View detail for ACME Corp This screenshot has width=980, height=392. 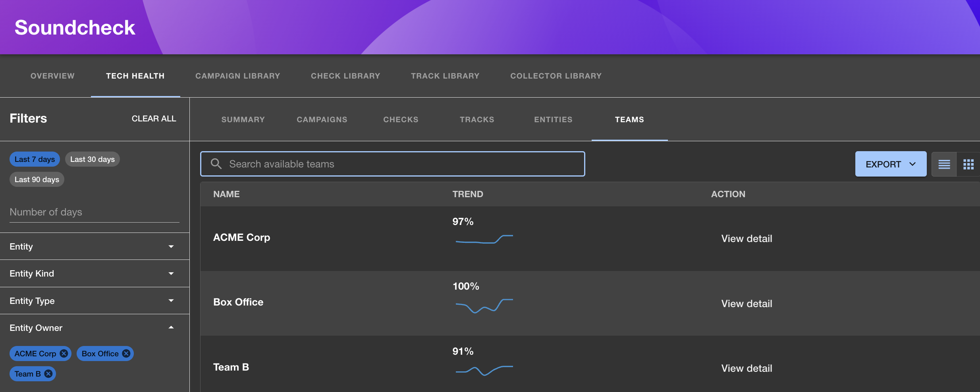pyautogui.click(x=747, y=238)
